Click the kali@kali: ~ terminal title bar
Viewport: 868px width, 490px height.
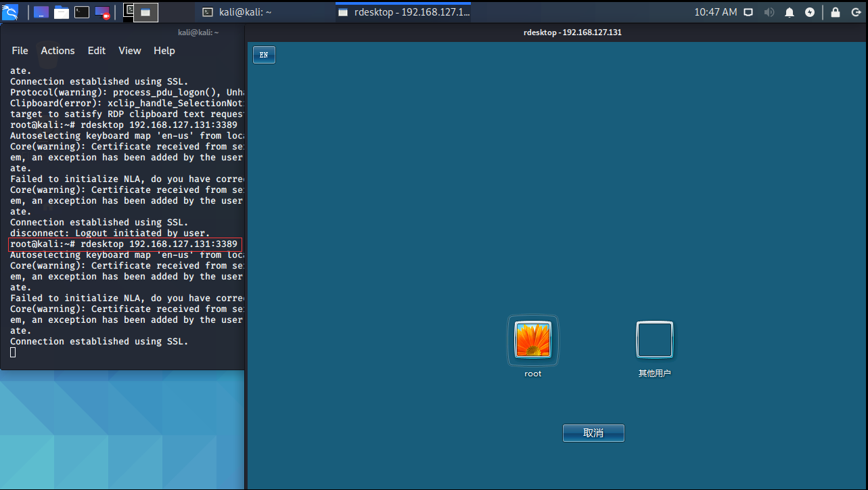pyautogui.click(x=122, y=32)
